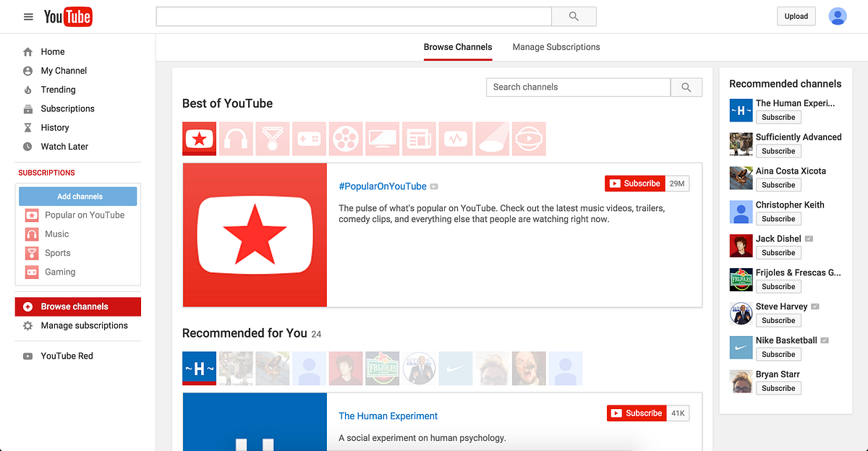Open The Human Experiment channel title link
The height and width of the screenshot is (451, 868).
tap(388, 416)
